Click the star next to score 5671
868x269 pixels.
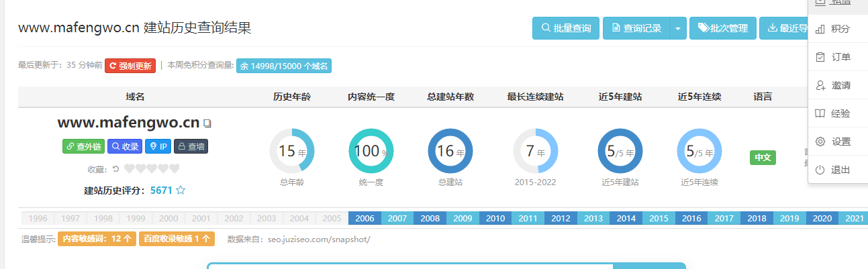181,191
